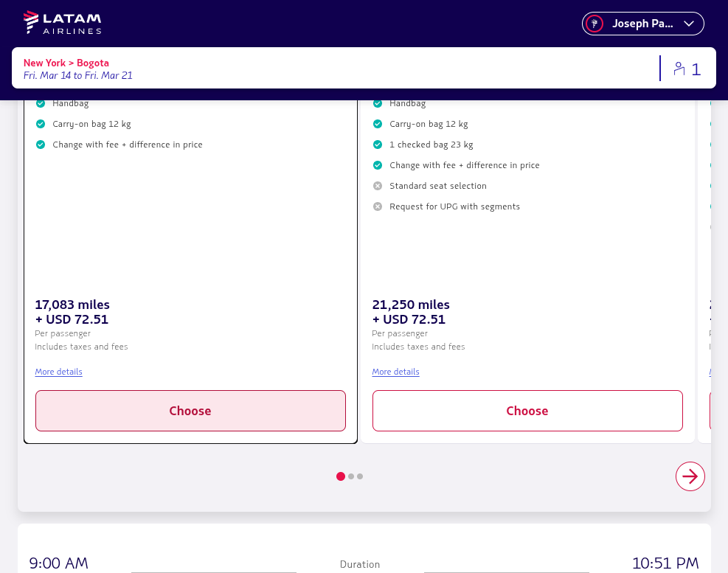Open the Joseph Pa... account dropdown
This screenshot has width=728, height=573.
643,24
